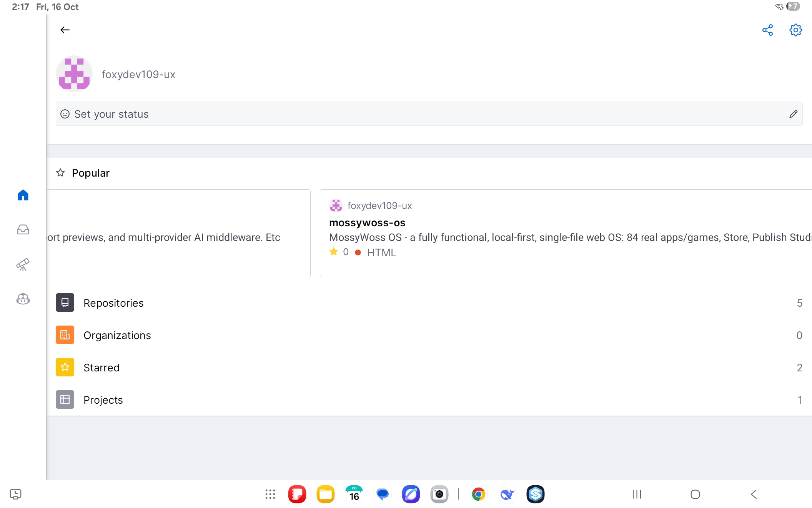Viewport: 812px width, 508px height.
Task: Open the Camera app in taskbar
Action: pyautogui.click(x=439, y=494)
